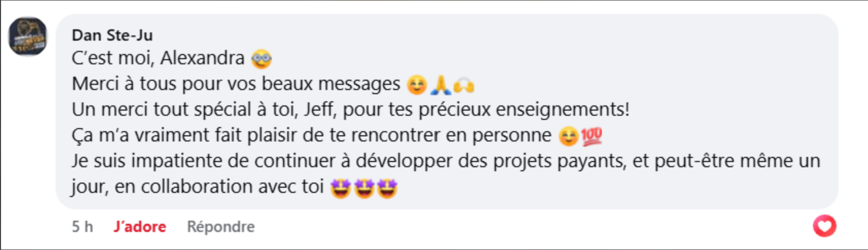The image size is (868, 250).
Task: Click the first star-struck emoji
Action: coord(340,188)
